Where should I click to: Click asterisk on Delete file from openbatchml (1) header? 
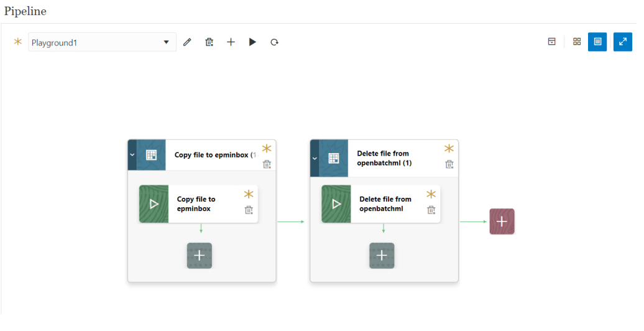[449, 149]
